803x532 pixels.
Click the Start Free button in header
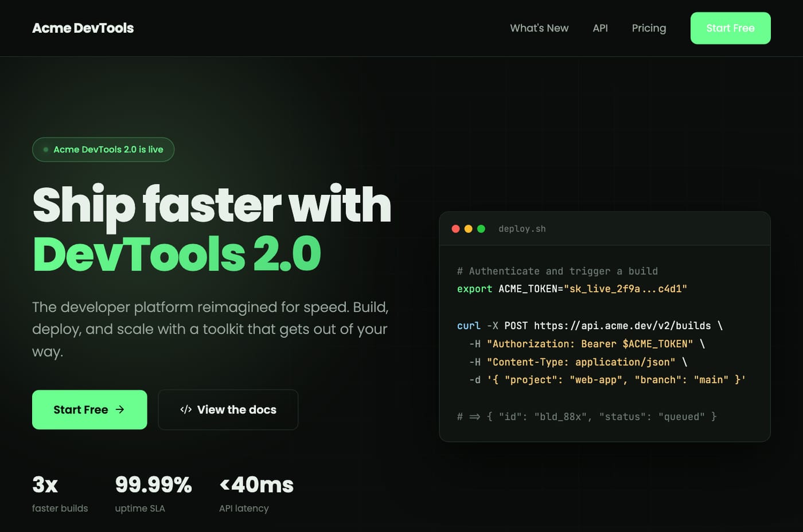click(730, 28)
